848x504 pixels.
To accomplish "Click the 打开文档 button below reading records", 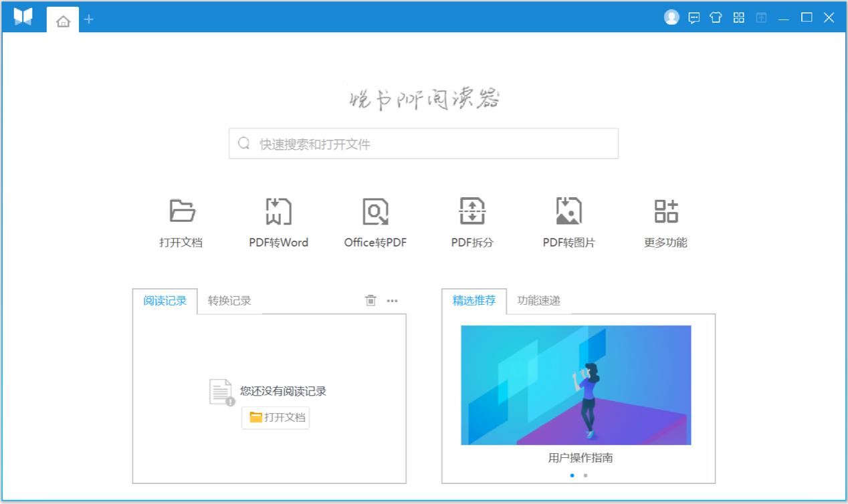I will click(x=275, y=417).
